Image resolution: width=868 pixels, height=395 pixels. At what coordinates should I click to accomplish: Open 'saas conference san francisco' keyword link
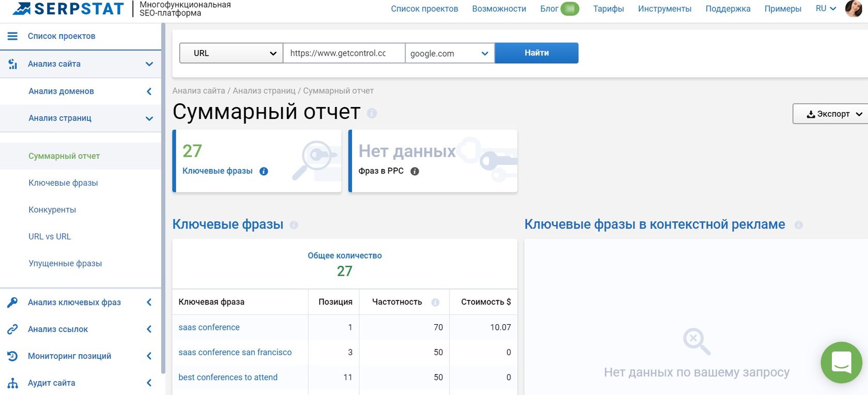[235, 353]
